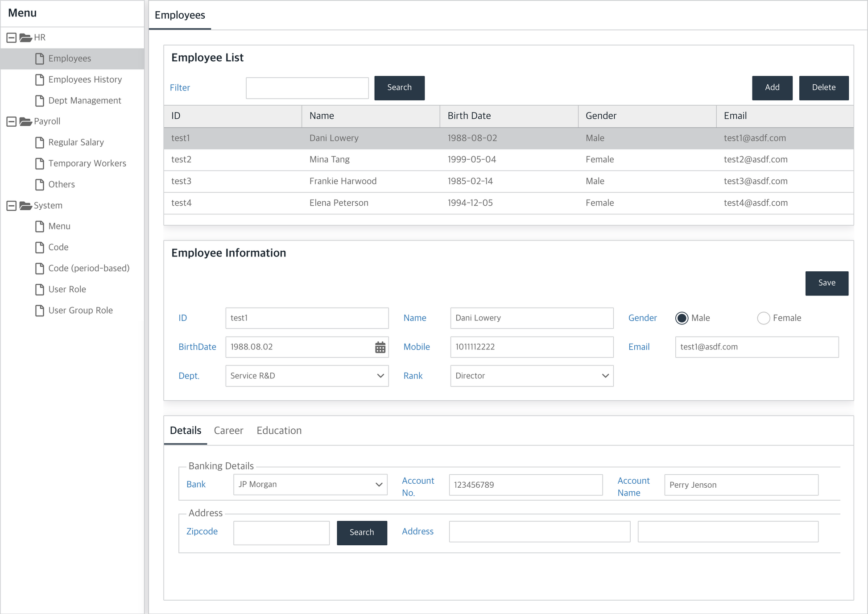Collapse the Payroll tree node
This screenshot has width=868, height=614.
(x=12, y=121)
